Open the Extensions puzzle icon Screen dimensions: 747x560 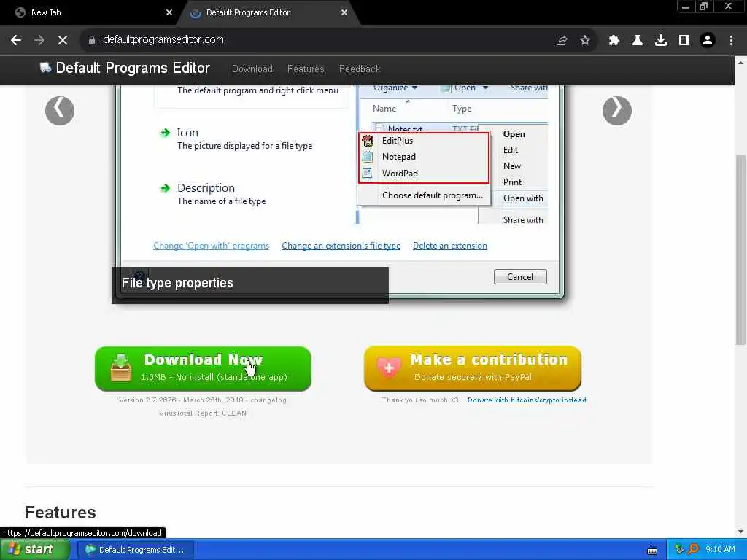pyautogui.click(x=614, y=41)
